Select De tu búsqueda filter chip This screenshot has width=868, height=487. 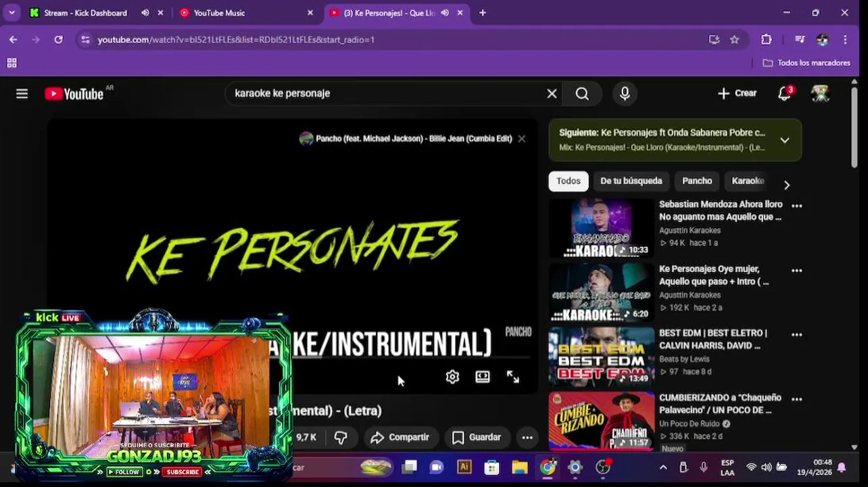click(x=631, y=181)
